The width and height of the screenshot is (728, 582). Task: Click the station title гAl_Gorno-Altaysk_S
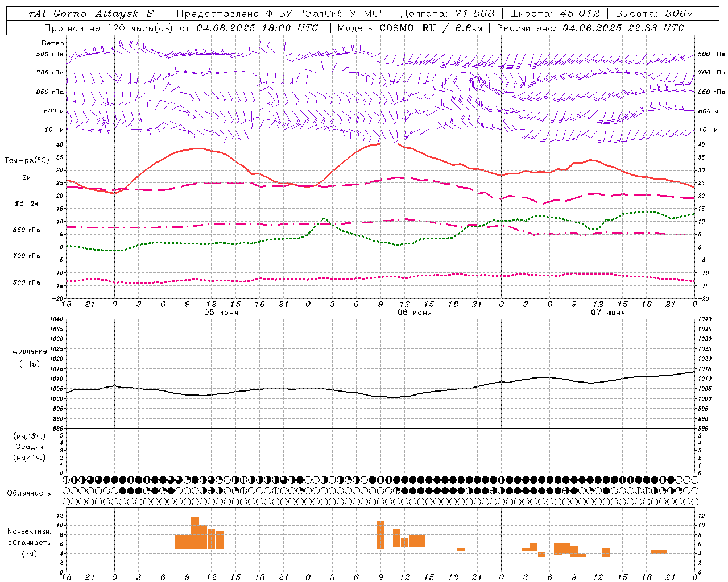[x=91, y=14]
